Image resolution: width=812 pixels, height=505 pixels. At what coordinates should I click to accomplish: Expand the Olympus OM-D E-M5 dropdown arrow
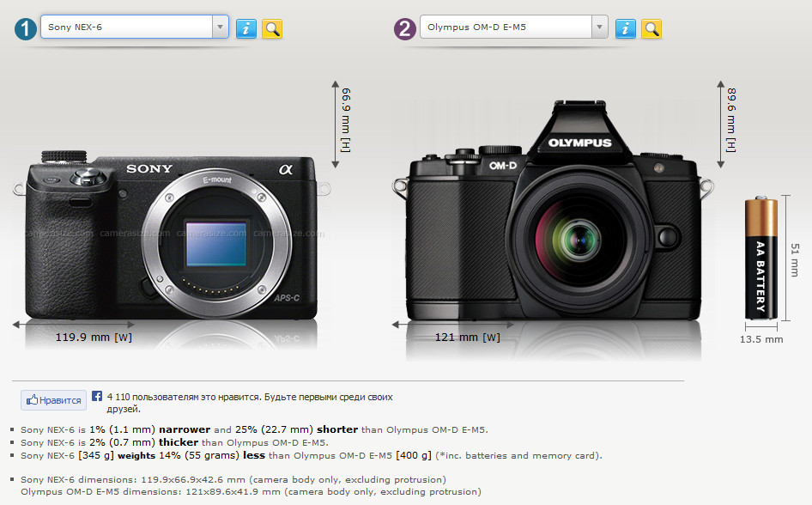click(x=600, y=27)
